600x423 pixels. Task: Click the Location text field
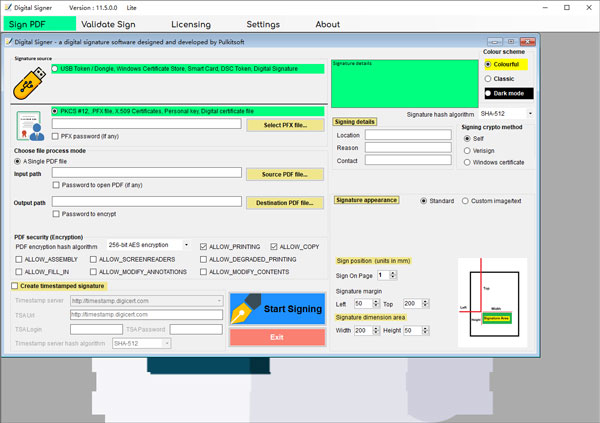click(408, 135)
